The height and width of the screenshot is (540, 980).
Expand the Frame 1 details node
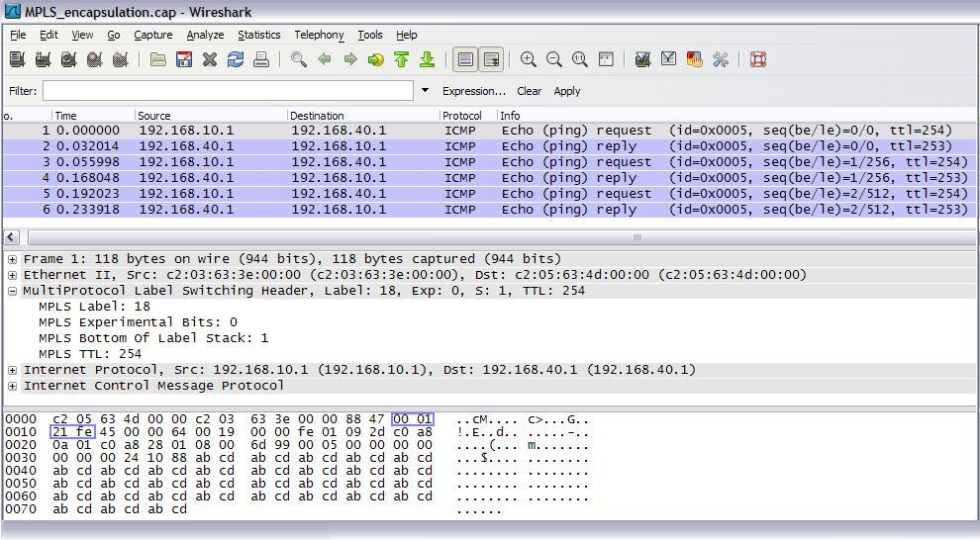pyautogui.click(x=12, y=259)
